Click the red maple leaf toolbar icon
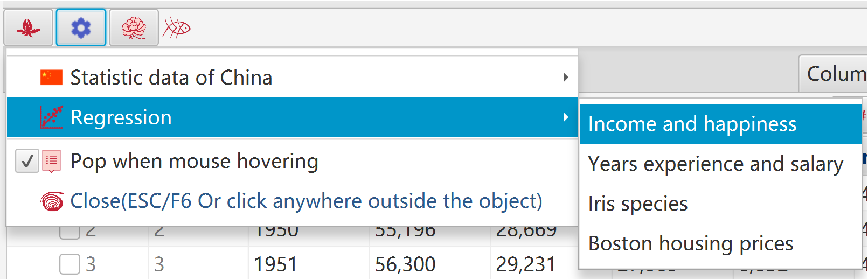The width and height of the screenshot is (868, 280). tap(28, 27)
